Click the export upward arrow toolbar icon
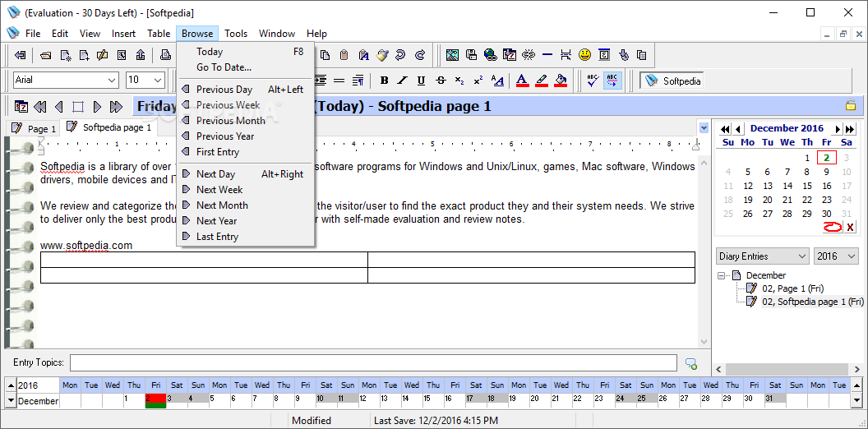The image size is (868, 429). click(x=141, y=55)
